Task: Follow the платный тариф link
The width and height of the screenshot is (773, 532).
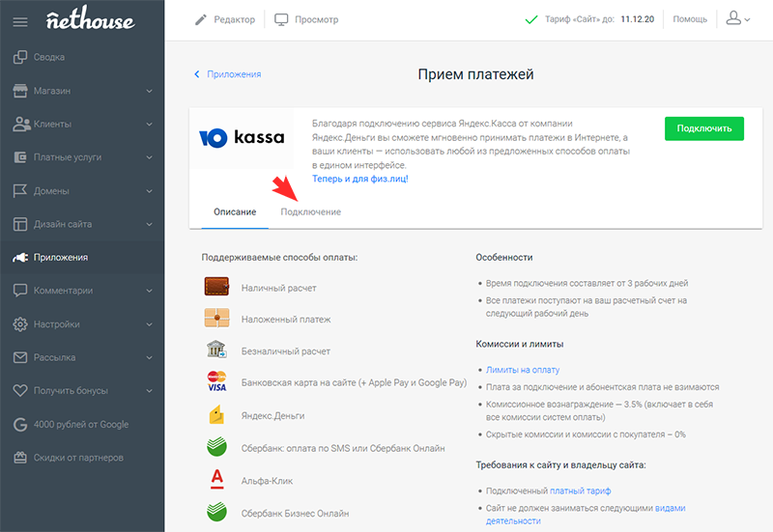Action: 581,491
